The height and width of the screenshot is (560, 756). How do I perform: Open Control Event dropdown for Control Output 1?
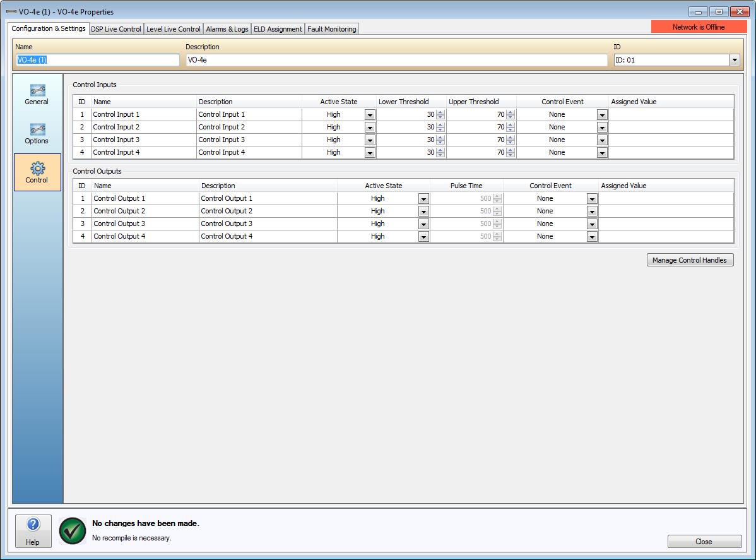pos(592,199)
